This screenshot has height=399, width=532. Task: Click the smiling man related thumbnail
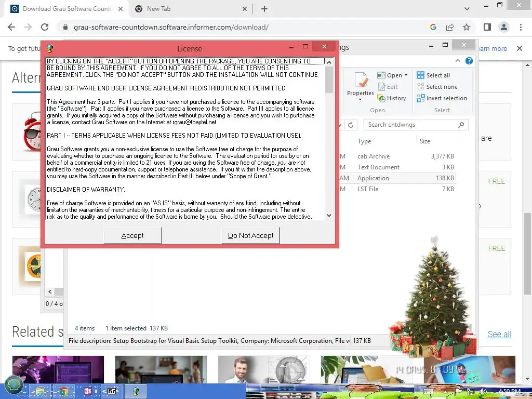tap(263, 369)
